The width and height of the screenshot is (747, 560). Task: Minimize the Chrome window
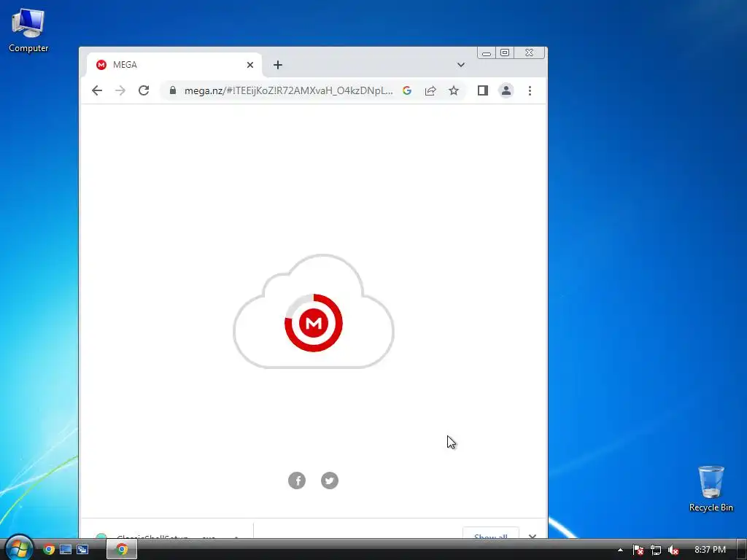[487, 52]
